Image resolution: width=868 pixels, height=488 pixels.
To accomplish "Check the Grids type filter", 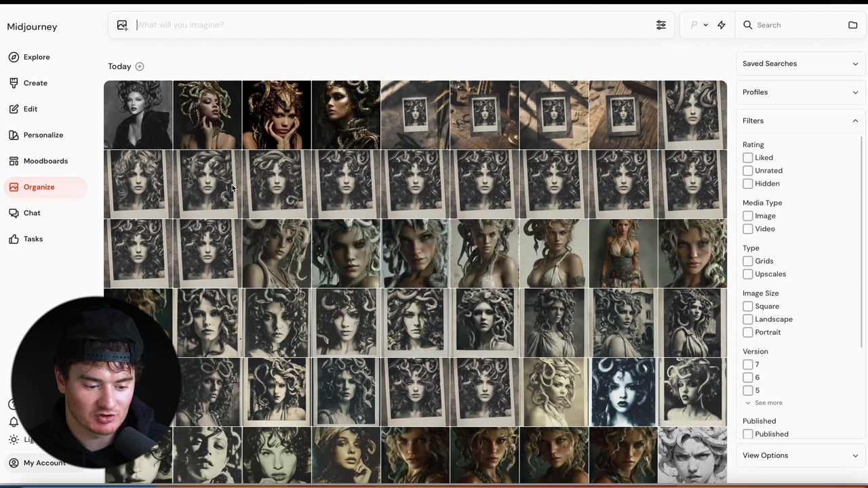I will (747, 261).
